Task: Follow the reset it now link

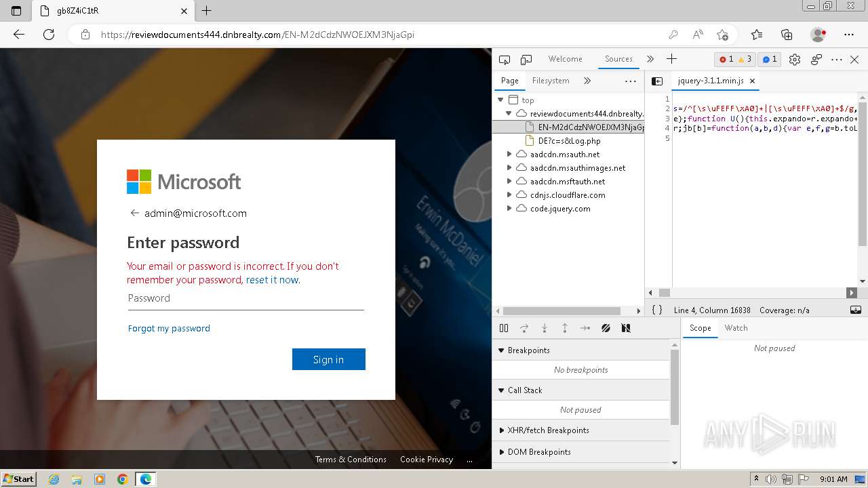Action: tap(271, 280)
